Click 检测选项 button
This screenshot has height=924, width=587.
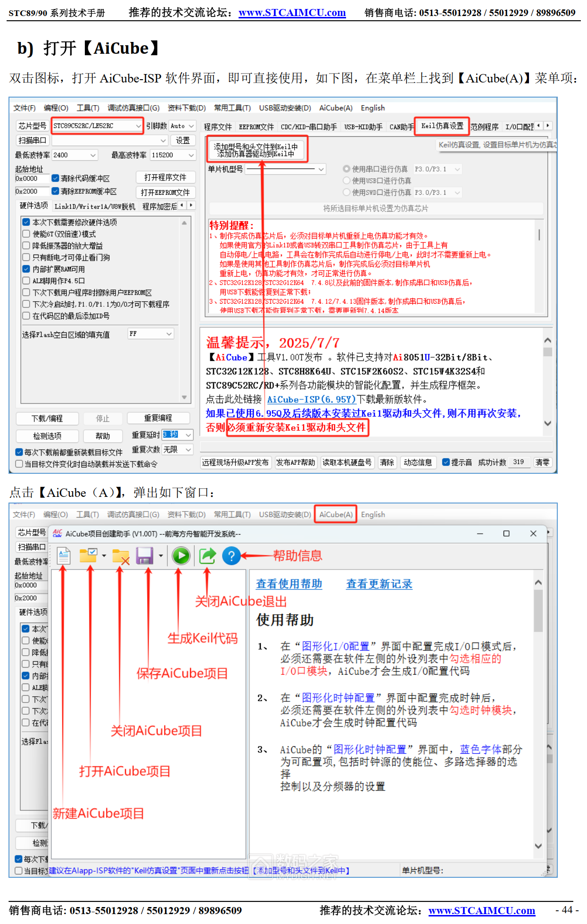tap(47, 436)
